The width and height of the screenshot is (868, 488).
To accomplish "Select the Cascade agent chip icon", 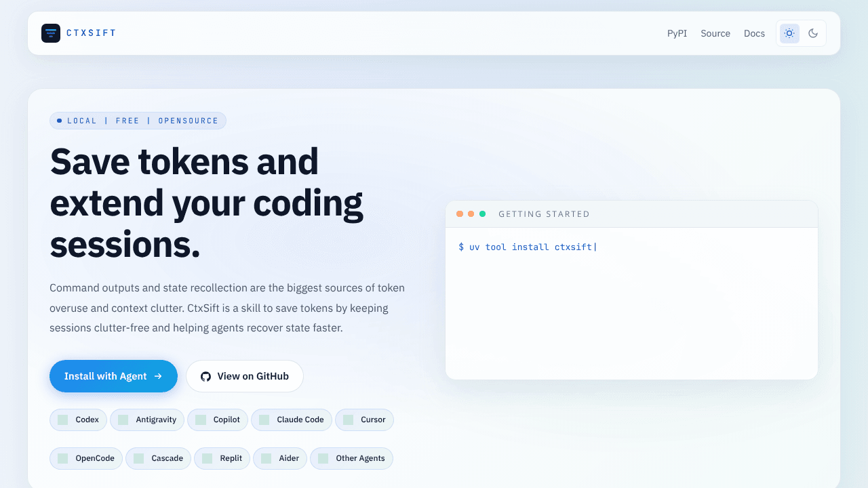I will click(x=139, y=458).
